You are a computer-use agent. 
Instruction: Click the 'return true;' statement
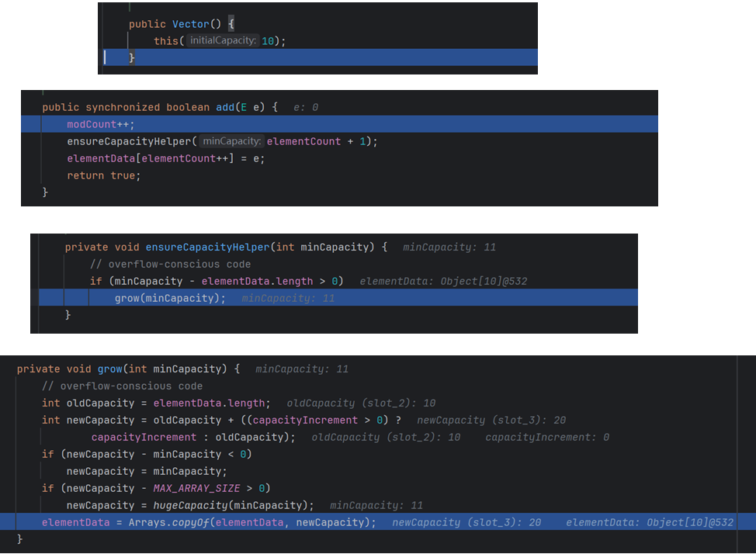pyautogui.click(x=104, y=175)
